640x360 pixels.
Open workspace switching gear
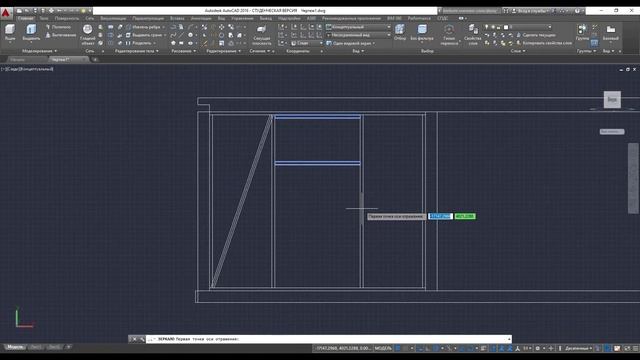[538, 349]
